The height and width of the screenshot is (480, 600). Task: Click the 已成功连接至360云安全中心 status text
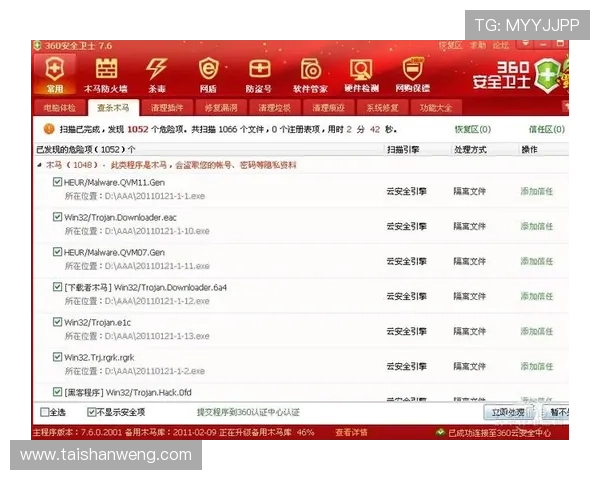[500, 433]
